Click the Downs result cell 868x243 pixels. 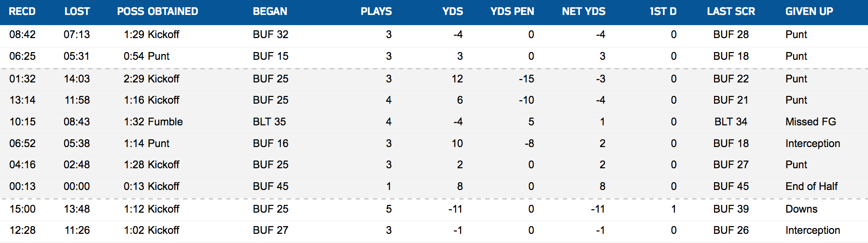[x=801, y=209]
